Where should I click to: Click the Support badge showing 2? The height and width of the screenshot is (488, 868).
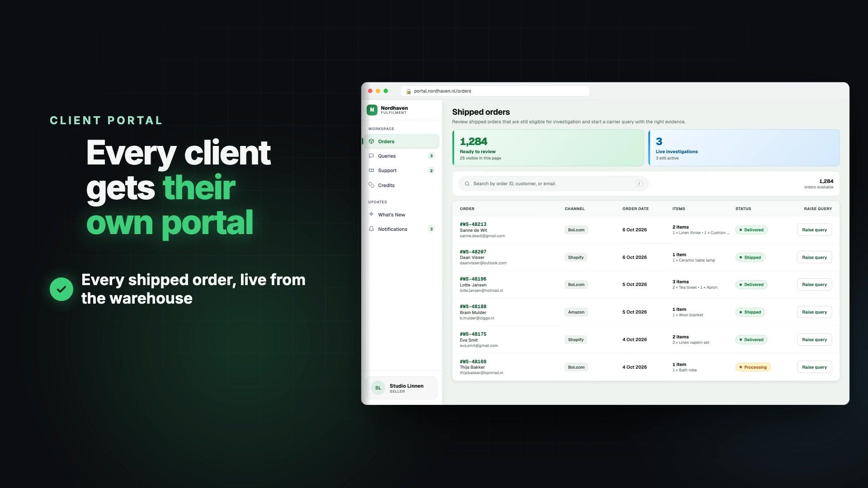pyautogui.click(x=431, y=170)
